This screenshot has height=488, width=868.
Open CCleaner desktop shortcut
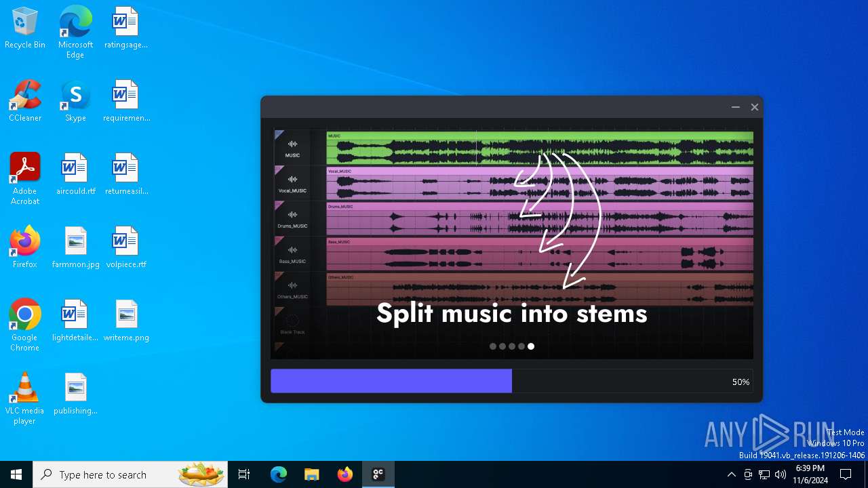click(x=25, y=101)
